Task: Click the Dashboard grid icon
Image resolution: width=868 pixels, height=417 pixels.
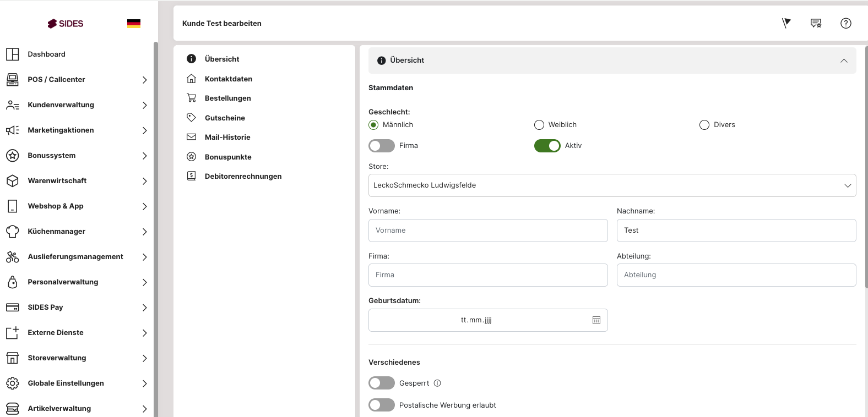Action: point(13,54)
